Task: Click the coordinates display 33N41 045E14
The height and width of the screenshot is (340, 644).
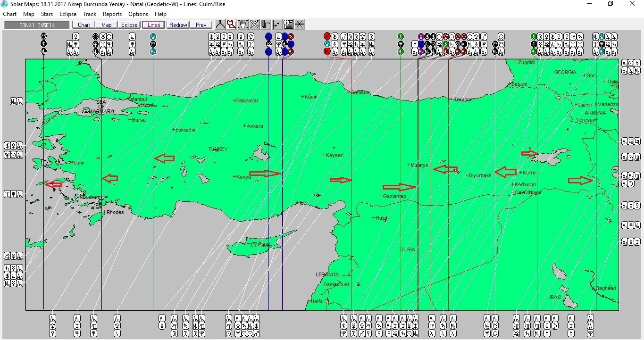Action: tap(37, 25)
